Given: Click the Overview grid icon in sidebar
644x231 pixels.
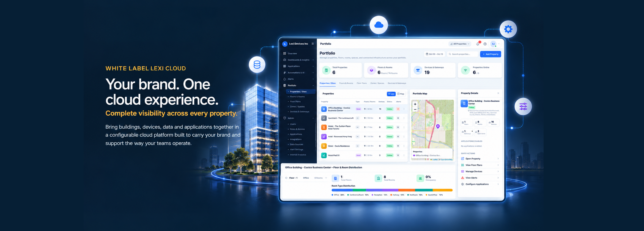Looking at the screenshot, I should 284,53.
